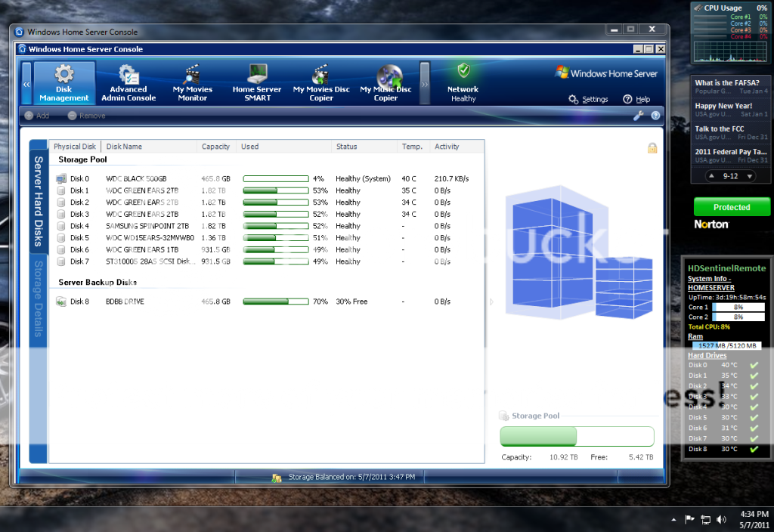Click the Norton Protected button
The width and height of the screenshot is (774, 532).
pos(731,207)
